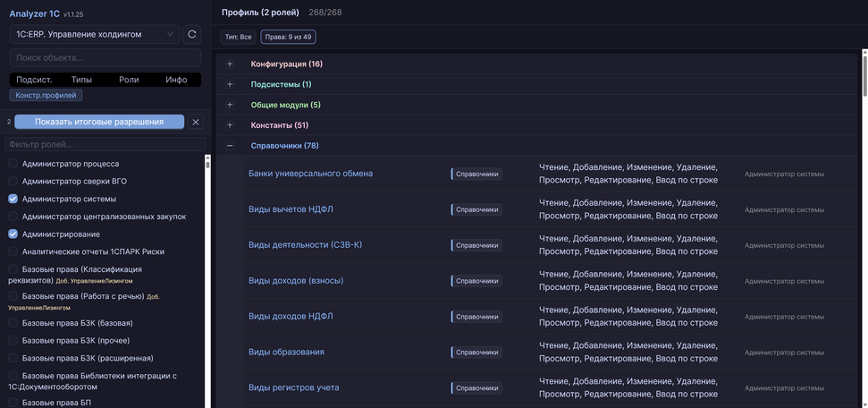Expand the Конфигурация (16) group
Image resolution: width=868 pixels, height=408 pixels.
click(230, 64)
